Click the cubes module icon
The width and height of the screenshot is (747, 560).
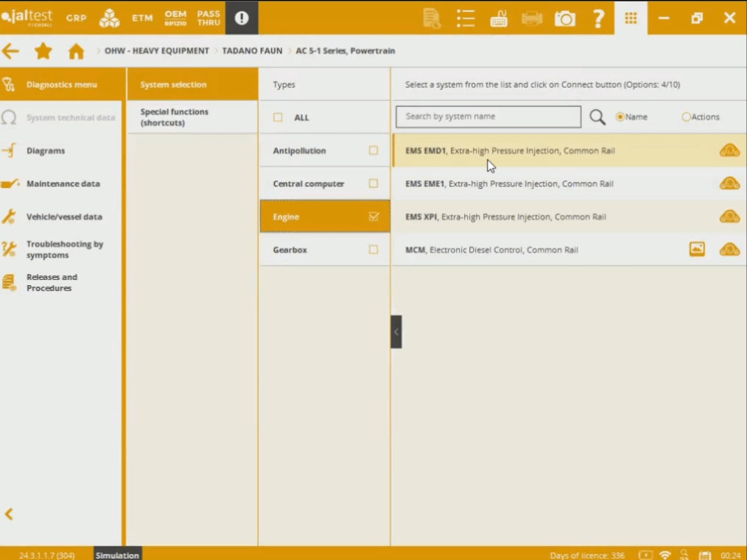pos(110,18)
